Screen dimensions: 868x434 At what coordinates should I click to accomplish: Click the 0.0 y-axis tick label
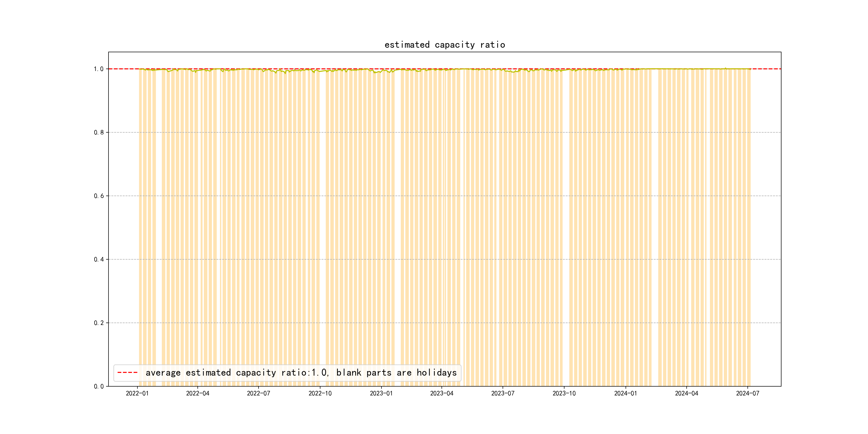click(x=99, y=387)
